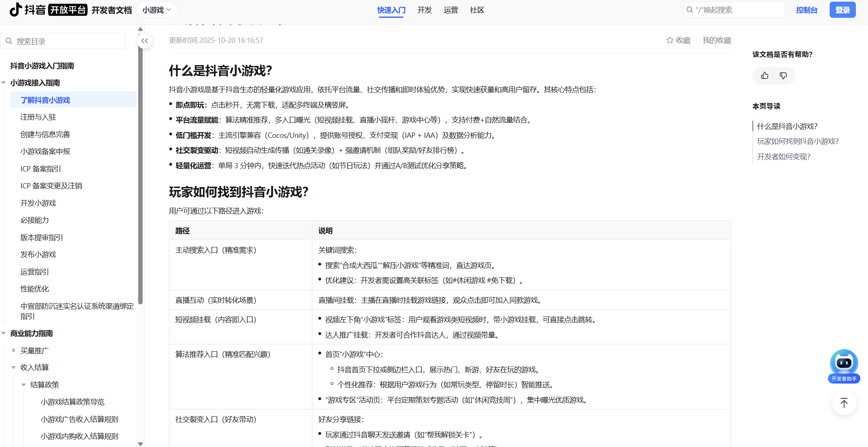Click the 开放平台 badge next to the logo

point(68,10)
